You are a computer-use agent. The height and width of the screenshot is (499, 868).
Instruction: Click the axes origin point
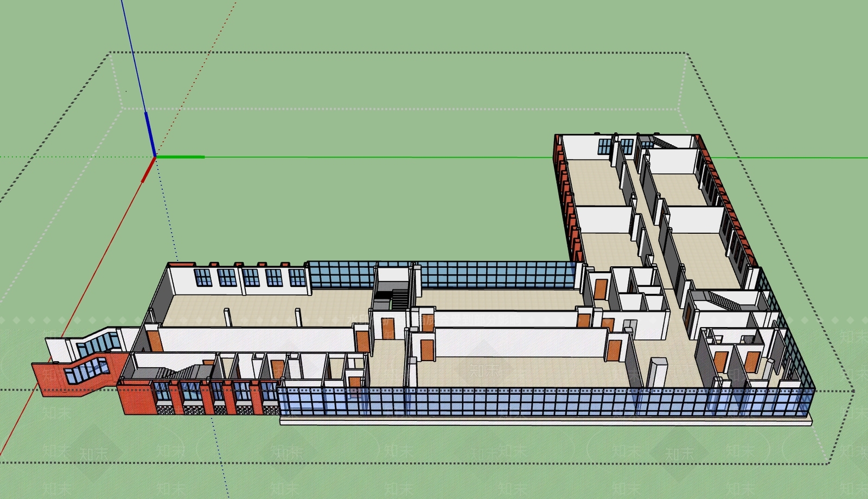pos(155,157)
